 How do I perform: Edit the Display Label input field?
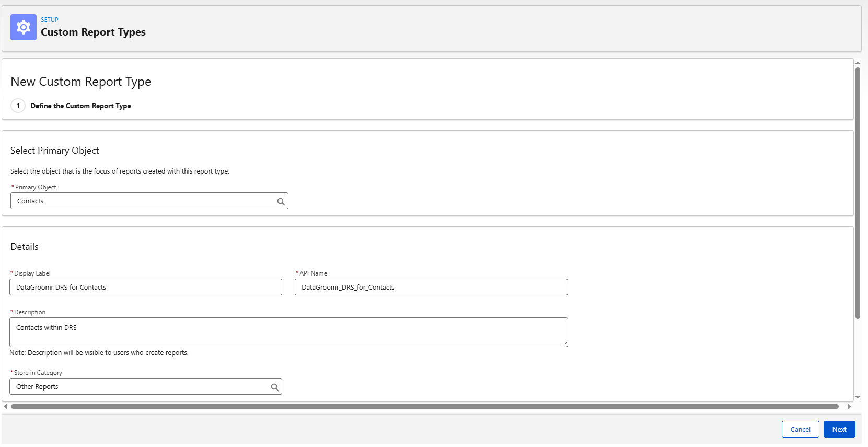[x=146, y=287]
